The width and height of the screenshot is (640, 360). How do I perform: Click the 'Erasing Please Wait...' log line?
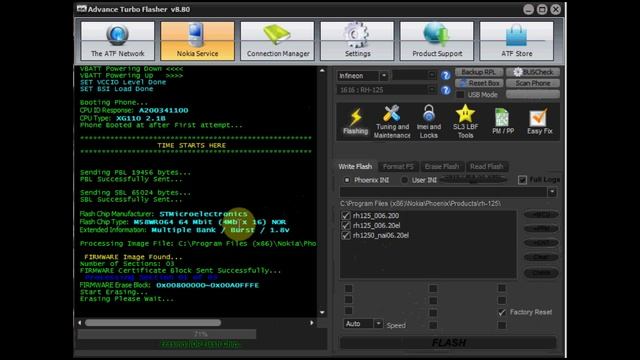(127, 299)
